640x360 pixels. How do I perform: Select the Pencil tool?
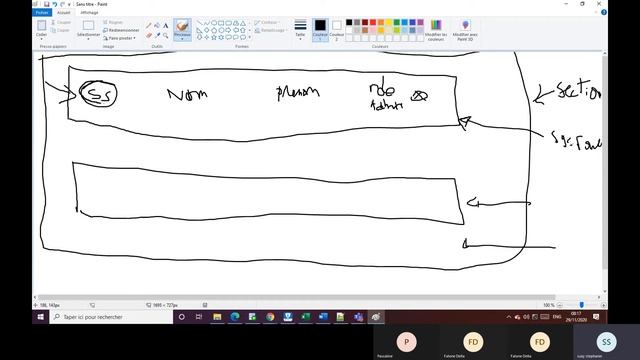[x=149, y=26]
